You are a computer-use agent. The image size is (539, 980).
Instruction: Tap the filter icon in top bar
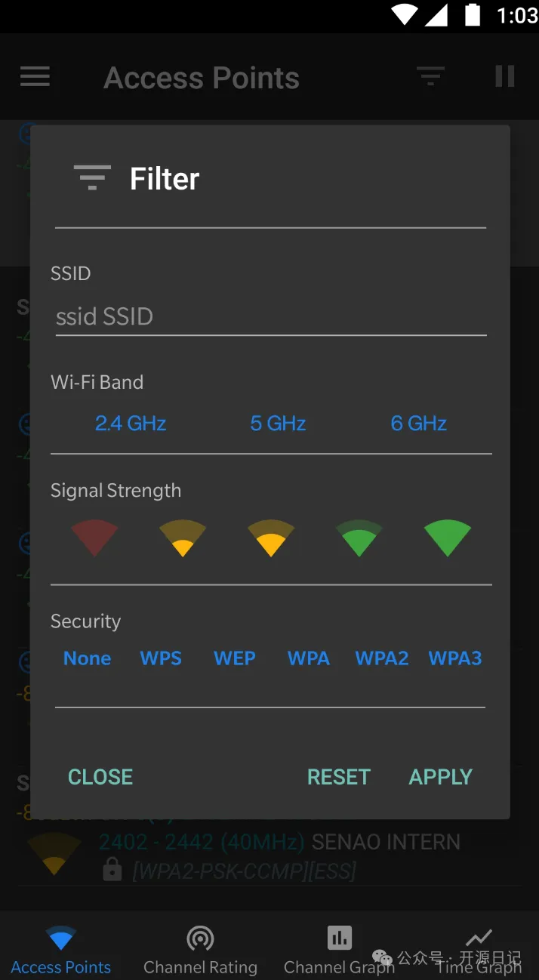(430, 76)
